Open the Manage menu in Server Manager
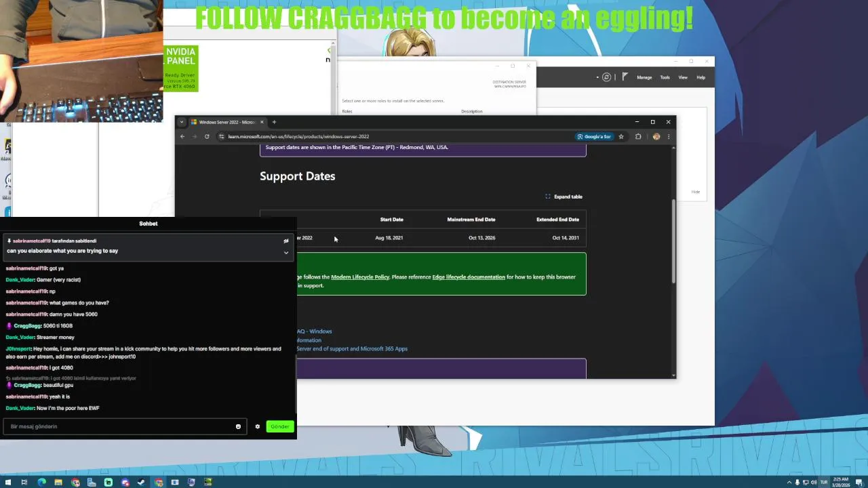This screenshot has height=488, width=868. (644, 77)
